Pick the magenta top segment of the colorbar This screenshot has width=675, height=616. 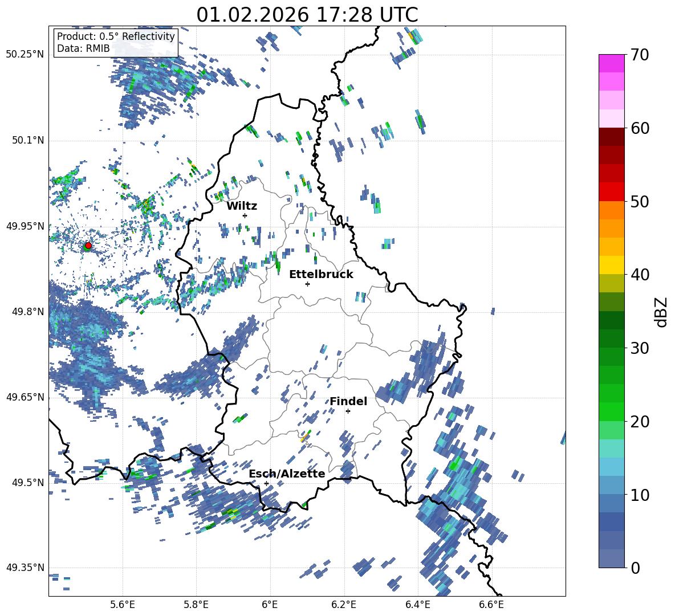[x=612, y=63]
